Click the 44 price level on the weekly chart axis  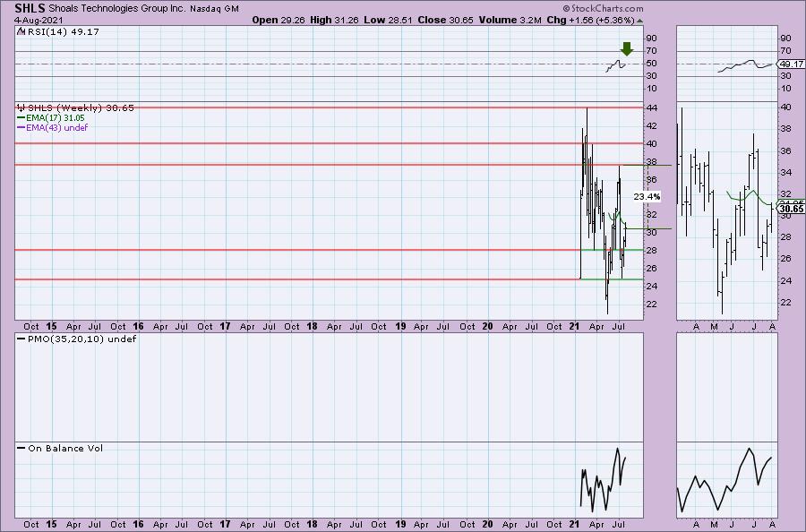(651, 108)
